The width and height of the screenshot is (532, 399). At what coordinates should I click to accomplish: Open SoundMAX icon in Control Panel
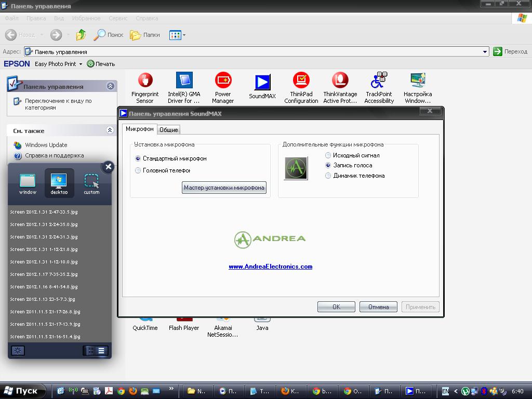[x=262, y=87]
